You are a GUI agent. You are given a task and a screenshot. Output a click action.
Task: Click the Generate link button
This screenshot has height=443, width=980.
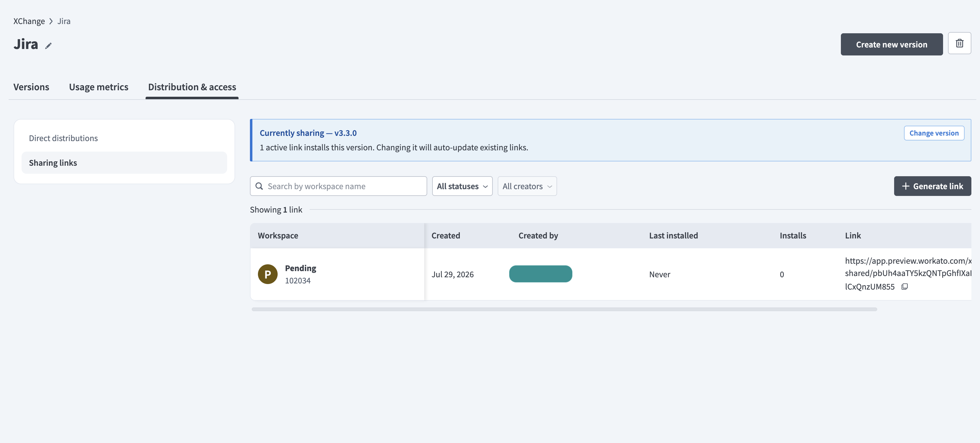pyautogui.click(x=932, y=186)
